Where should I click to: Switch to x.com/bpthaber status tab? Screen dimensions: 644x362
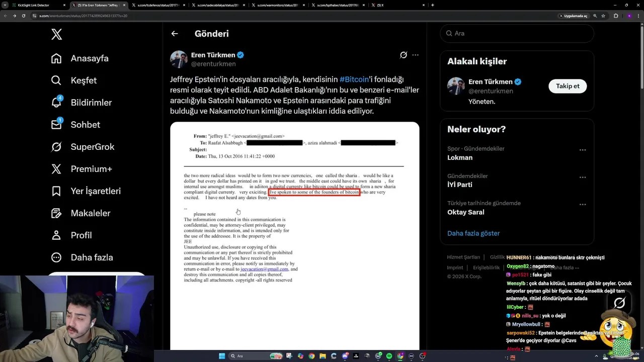pyautogui.click(x=338, y=5)
